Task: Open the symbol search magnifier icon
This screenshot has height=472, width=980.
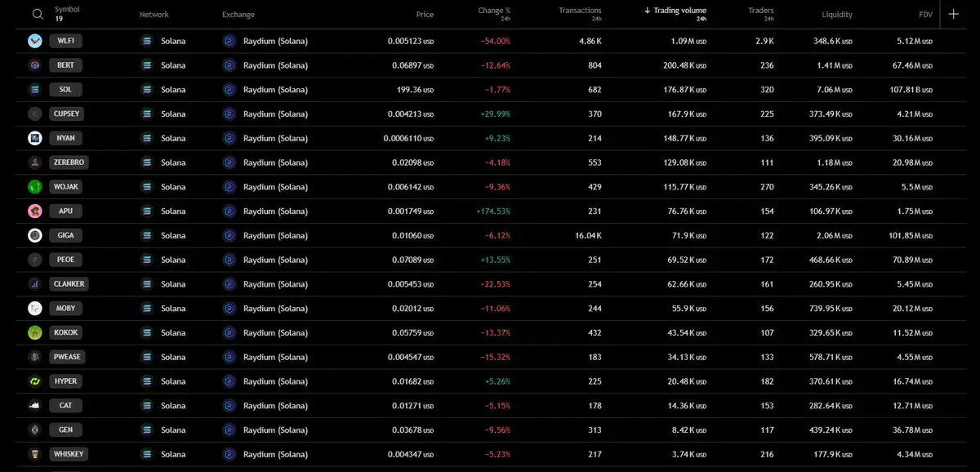Action: (x=38, y=14)
